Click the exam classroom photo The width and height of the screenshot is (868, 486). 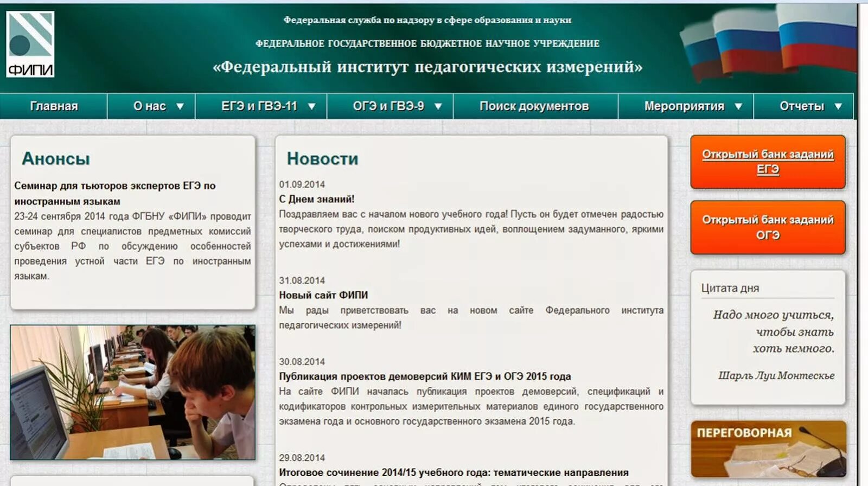pos(132,392)
